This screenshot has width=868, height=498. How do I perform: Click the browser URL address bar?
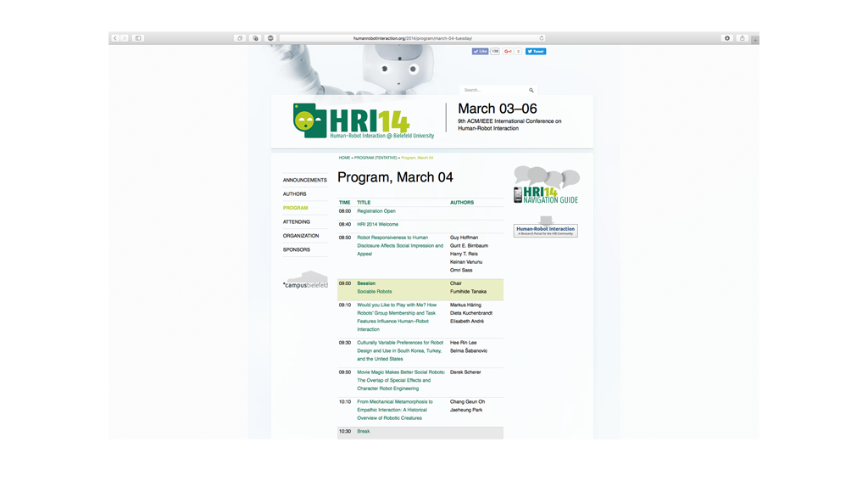(x=411, y=38)
